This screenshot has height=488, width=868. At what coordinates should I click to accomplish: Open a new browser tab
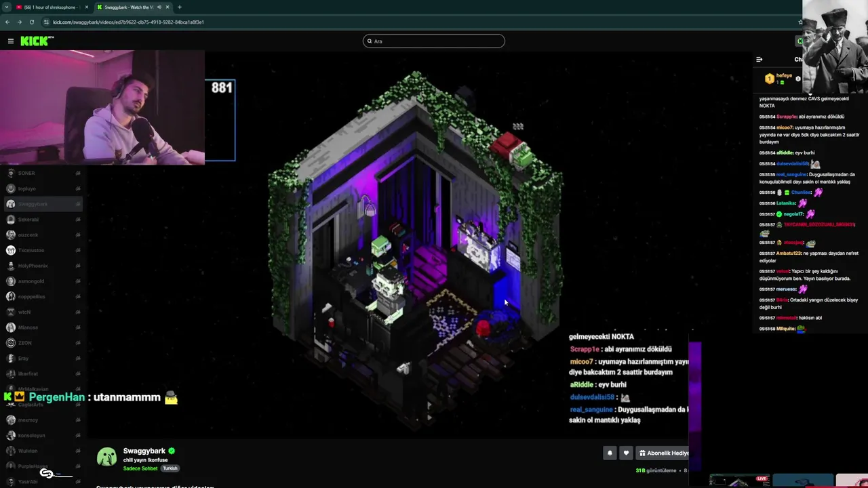tap(180, 7)
